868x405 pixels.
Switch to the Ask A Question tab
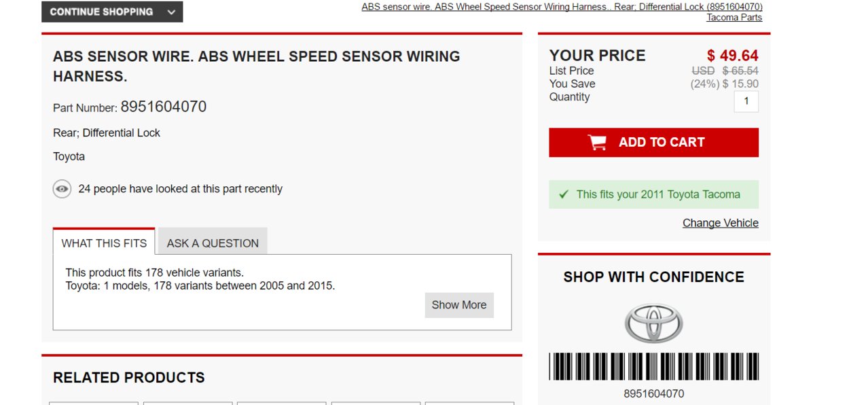[213, 243]
